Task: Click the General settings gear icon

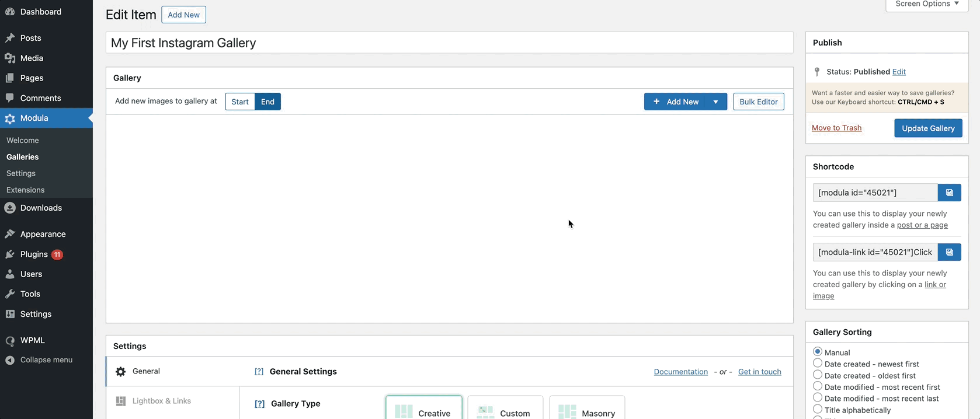Action: point(121,372)
